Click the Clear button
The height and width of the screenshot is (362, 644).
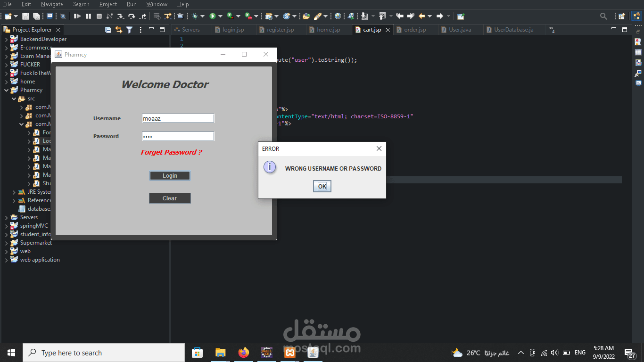[170, 198]
